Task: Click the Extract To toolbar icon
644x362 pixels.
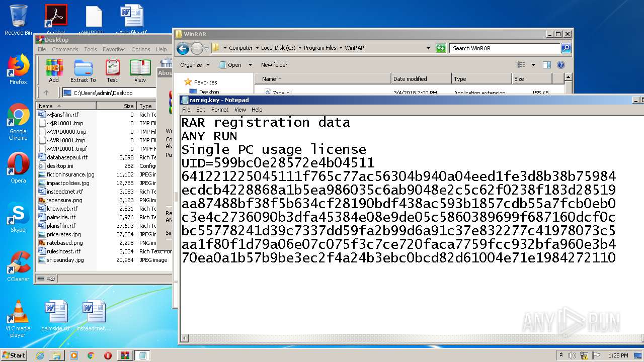Action: (x=83, y=71)
